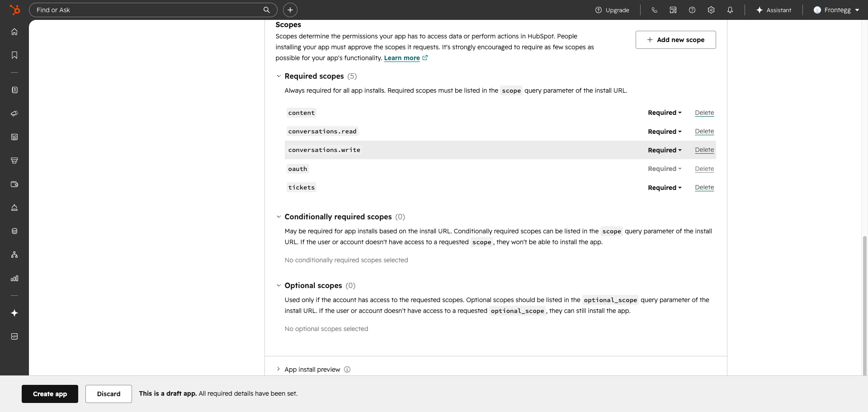Click the plus quick-create icon
The height and width of the screenshot is (412, 868).
pos(290,10)
